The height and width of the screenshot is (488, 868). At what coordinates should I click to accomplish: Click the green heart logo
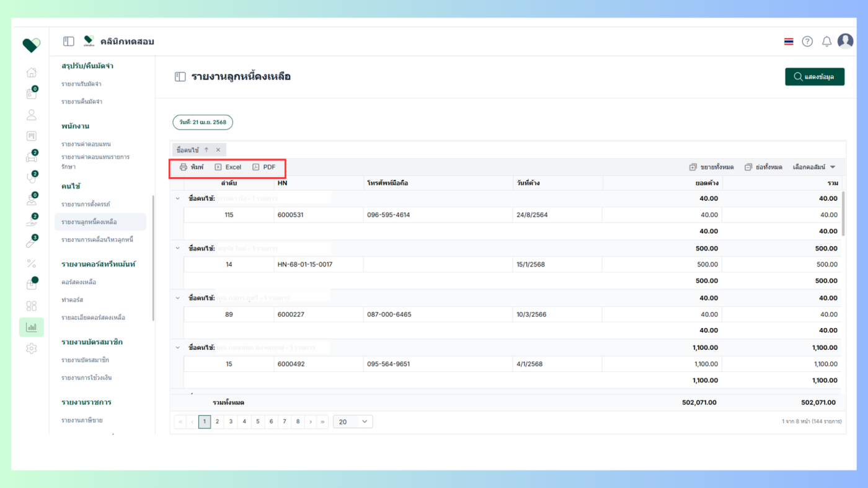pyautogui.click(x=31, y=45)
